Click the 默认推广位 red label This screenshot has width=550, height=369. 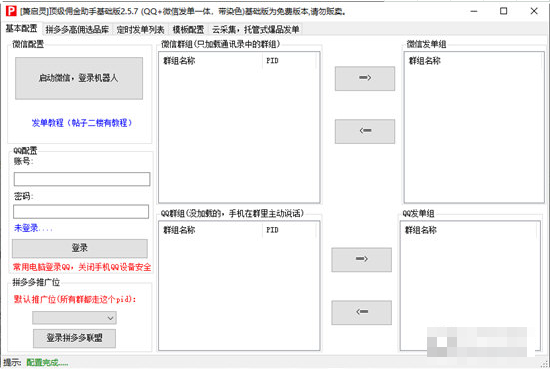click(x=75, y=299)
